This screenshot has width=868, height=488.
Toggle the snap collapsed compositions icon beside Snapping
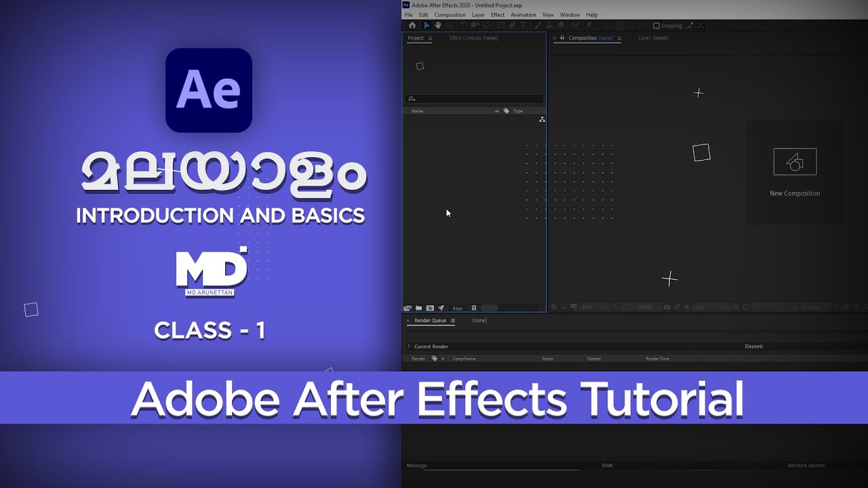coord(701,26)
